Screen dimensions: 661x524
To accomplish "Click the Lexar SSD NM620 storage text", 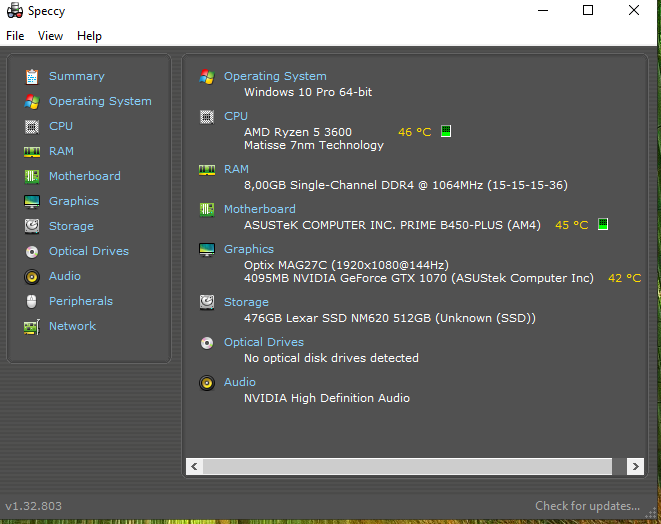I will click(x=390, y=318).
